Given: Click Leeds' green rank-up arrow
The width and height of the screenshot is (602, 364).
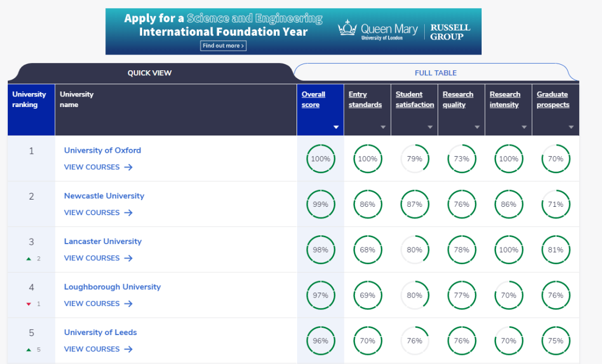Looking at the screenshot, I should tap(28, 350).
